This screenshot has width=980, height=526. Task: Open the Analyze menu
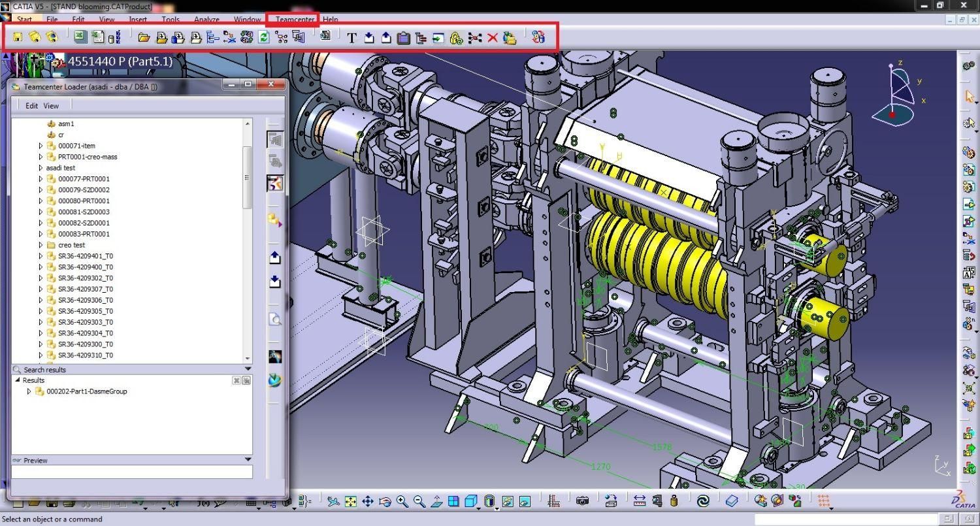pyautogui.click(x=206, y=20)
